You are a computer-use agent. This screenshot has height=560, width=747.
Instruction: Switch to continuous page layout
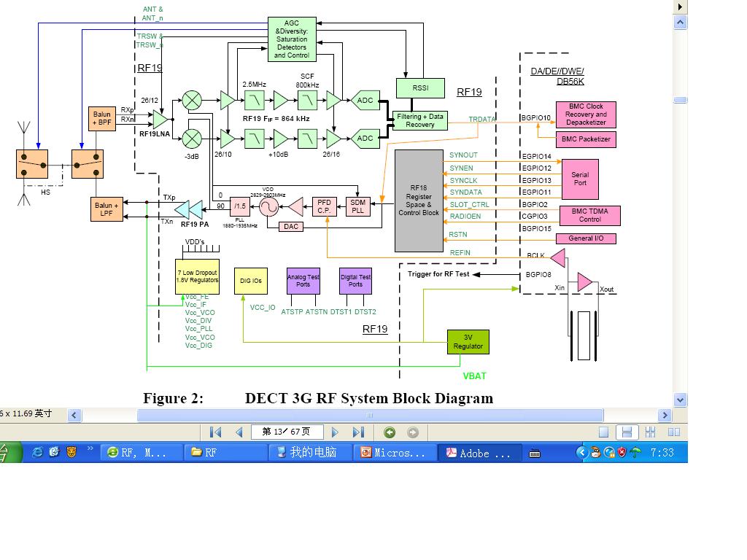627,432
